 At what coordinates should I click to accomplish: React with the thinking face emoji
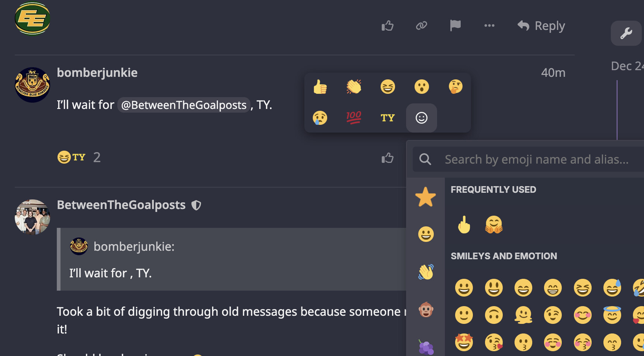point(456,87)
